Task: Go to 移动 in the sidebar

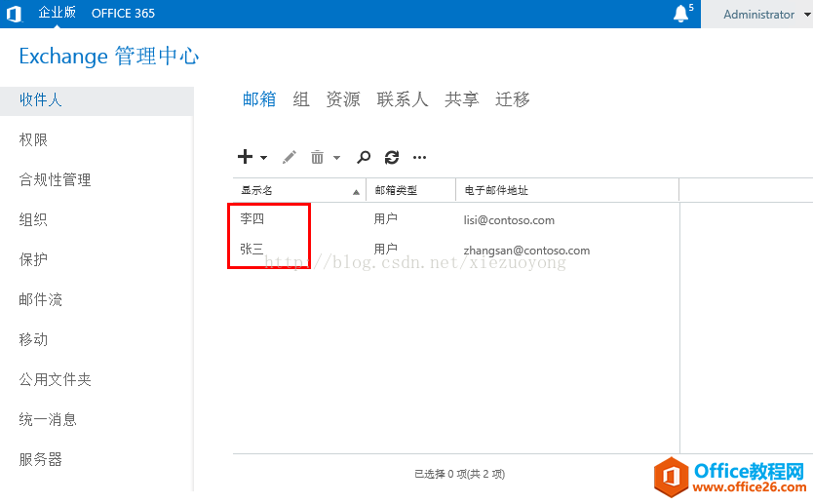Action: tap(33, 339)
